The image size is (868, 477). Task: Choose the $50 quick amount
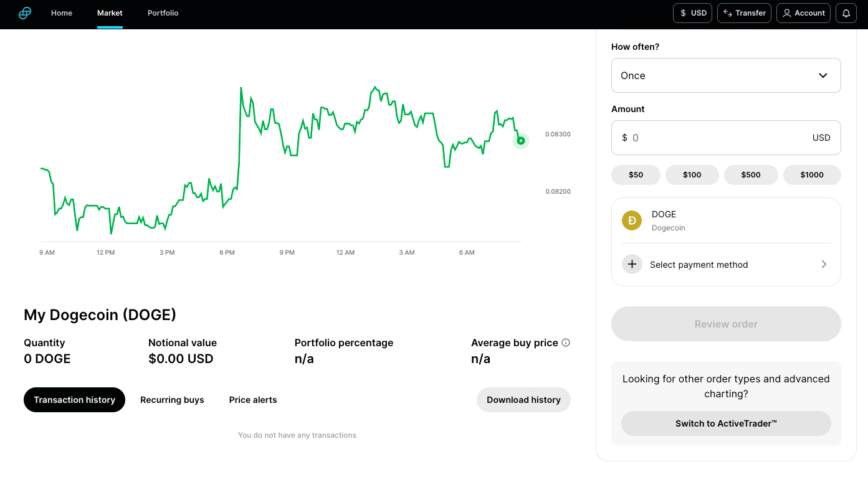click(636, 175)
